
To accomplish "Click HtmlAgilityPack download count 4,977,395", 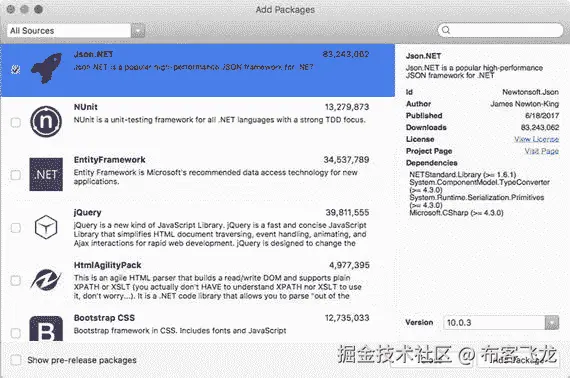I will [349, 265].
